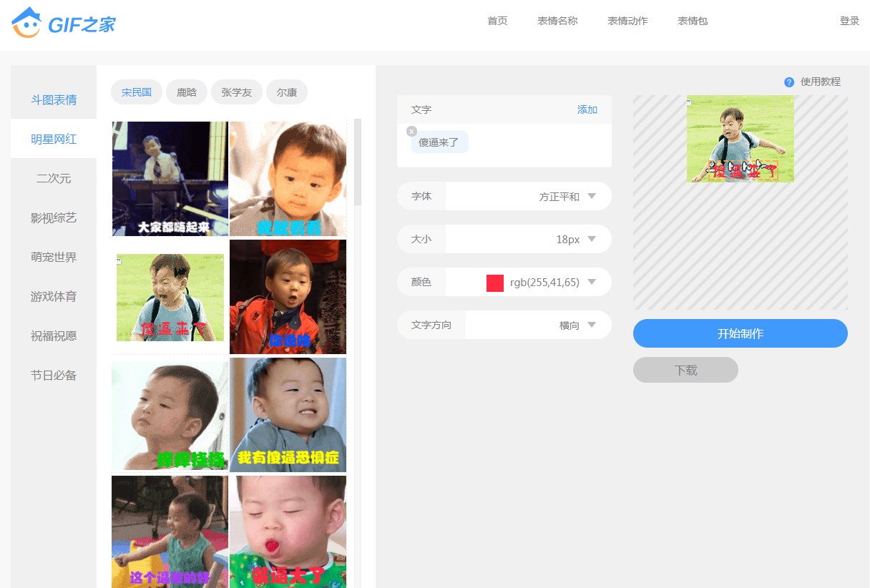Select the 鹿晗 celebrity tag
Viewport: 870px width, 588px height.
[x=187, y=92]
